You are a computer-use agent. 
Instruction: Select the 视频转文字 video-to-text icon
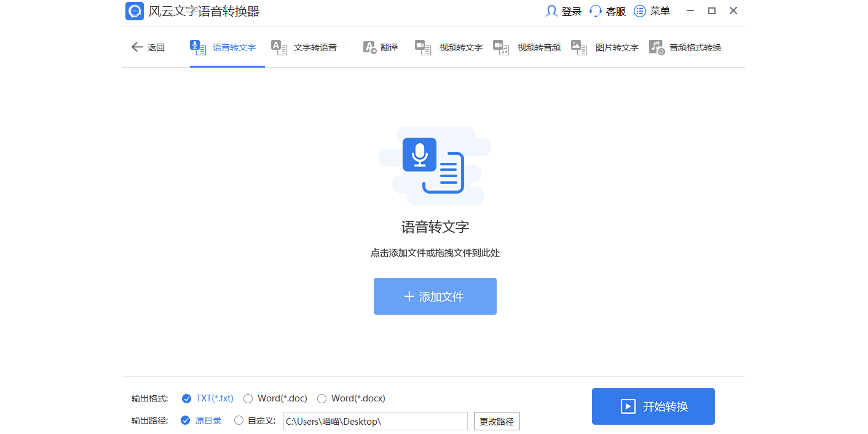click(x=423, y=47)
